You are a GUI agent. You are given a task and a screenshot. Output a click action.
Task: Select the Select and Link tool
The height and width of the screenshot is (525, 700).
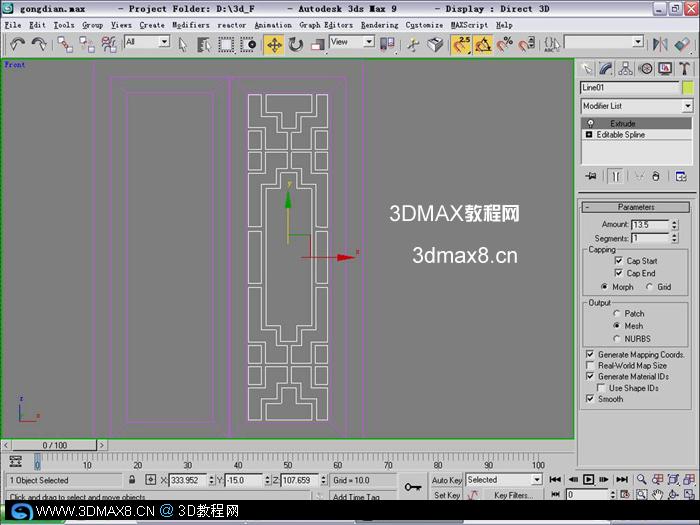[x=65, y=44]
